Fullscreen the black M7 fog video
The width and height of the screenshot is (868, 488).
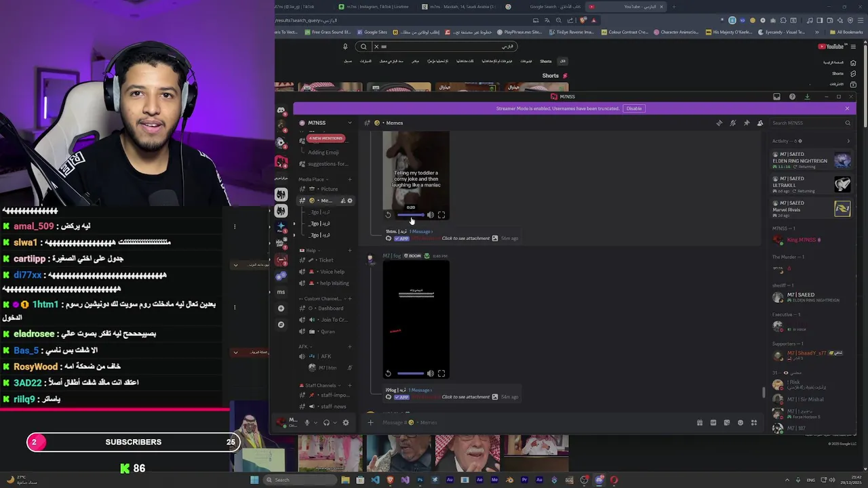tap(441, 373)
